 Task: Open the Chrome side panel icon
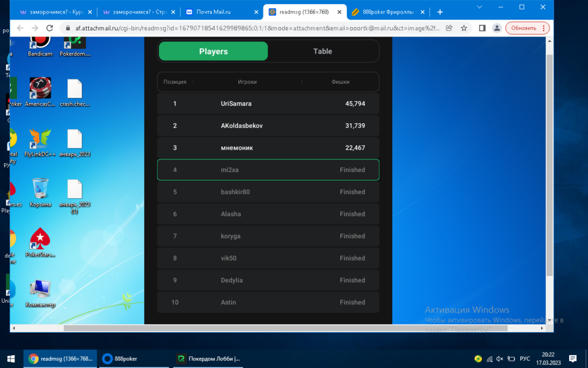click(x=482, y=28)
